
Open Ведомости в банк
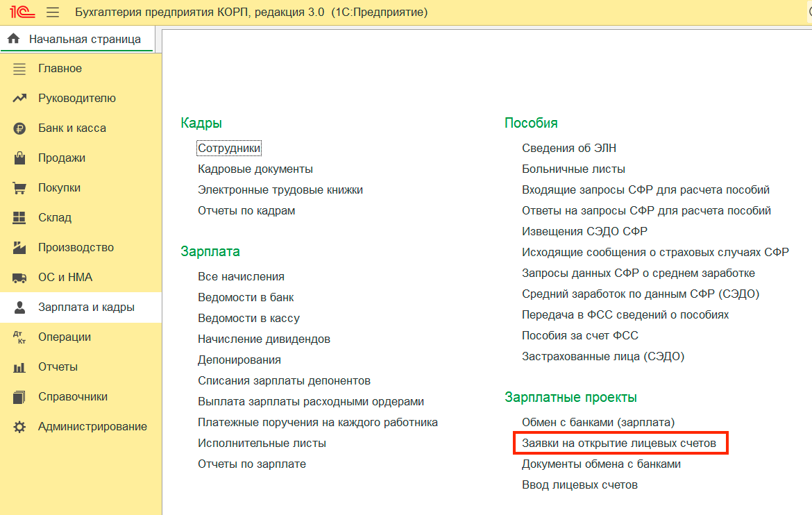click(x=246, y=298)
